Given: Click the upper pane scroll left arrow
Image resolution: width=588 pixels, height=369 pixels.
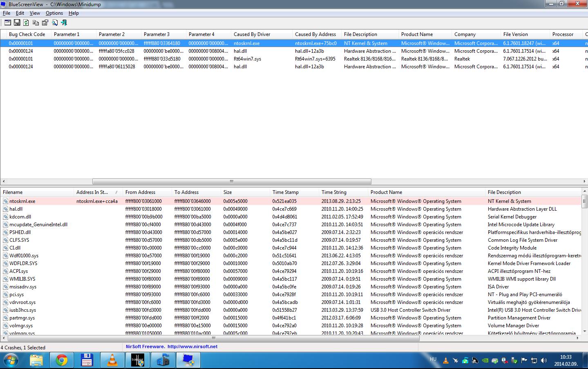Looking at the screenshot, I should 4,181.
